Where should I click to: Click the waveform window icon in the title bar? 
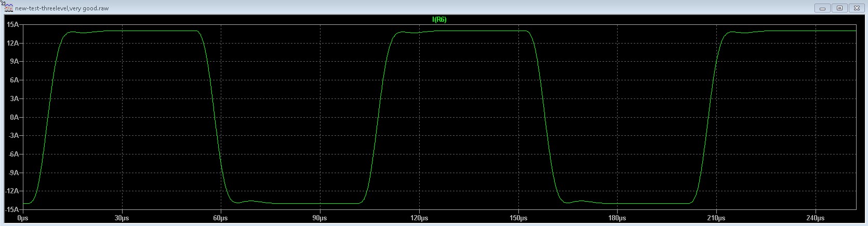coord(8,8)
